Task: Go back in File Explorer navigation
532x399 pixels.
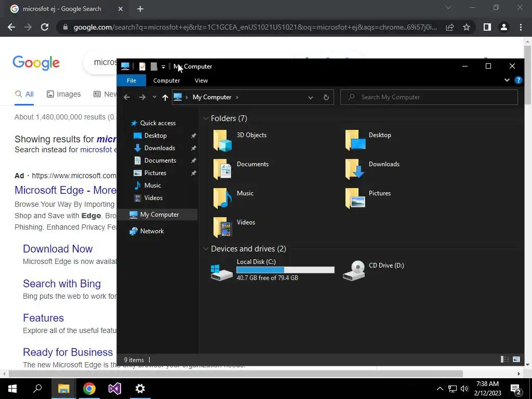Action: [x=127, y=97]
